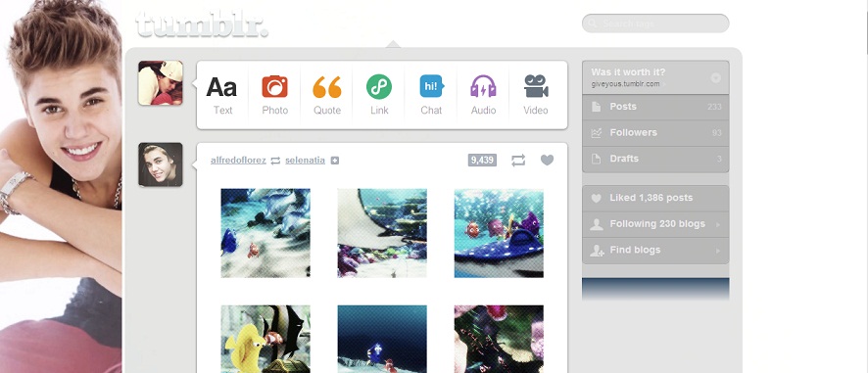Create a new Video post
868x373 pixels.
pyautogui.click(x=536, y=95)
